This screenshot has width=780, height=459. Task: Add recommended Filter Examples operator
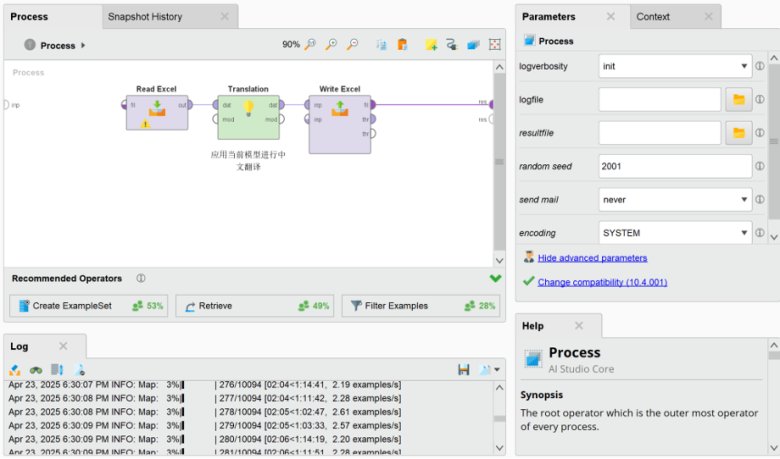click(420, 306)
